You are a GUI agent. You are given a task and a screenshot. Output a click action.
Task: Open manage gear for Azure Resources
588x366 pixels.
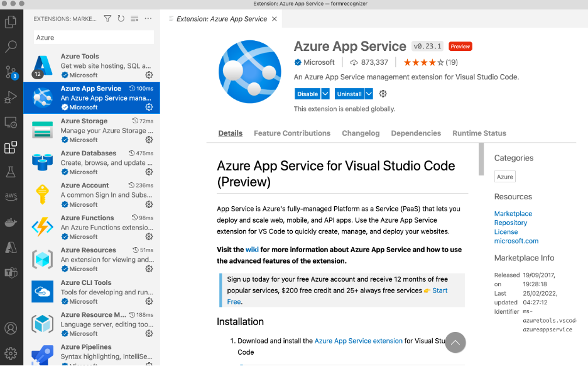150,269
